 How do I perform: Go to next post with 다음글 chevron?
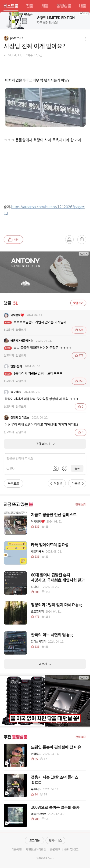(x=77, y=483)
